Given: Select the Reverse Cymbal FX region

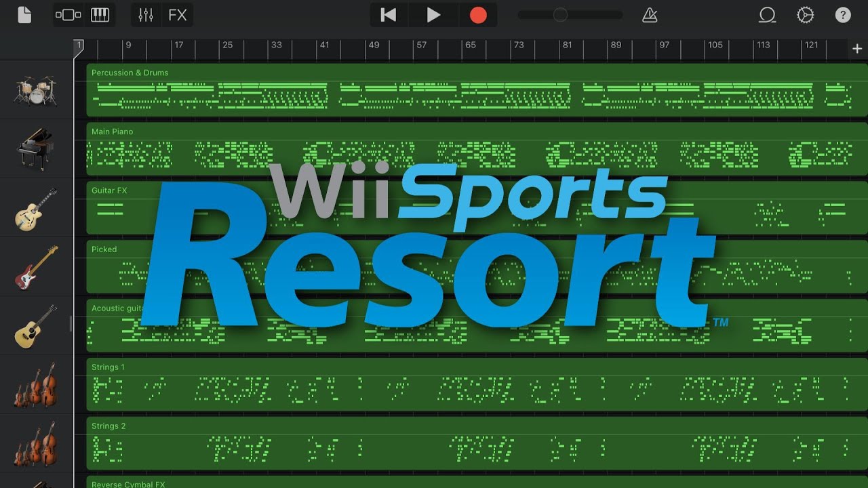Looking at the screenshot, I should [477, 482].
